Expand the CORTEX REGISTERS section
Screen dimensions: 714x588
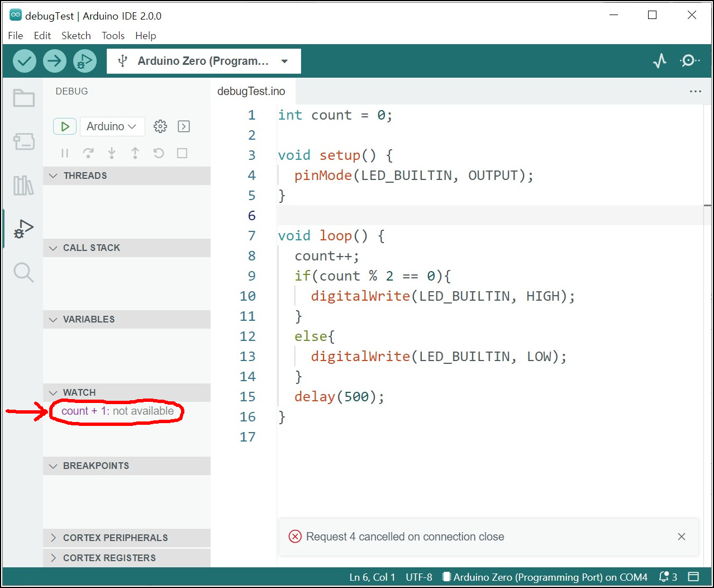click(x=127, y=558)
